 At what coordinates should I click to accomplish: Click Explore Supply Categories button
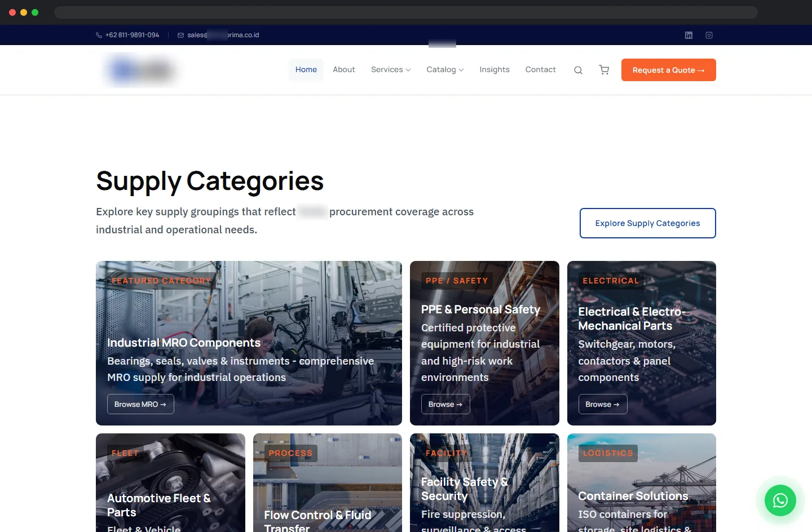tap(648, 223)
